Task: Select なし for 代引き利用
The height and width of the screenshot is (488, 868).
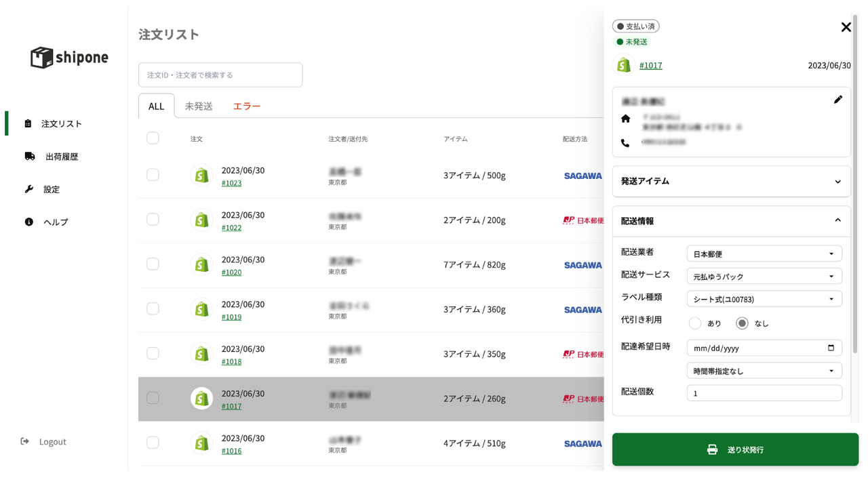Action: tap(742, 323)
